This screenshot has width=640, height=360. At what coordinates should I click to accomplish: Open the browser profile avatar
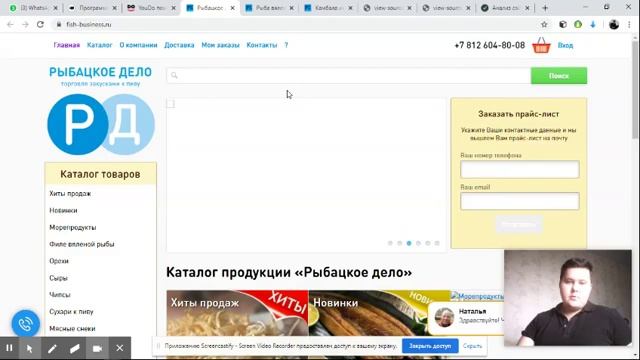(614, 24)
